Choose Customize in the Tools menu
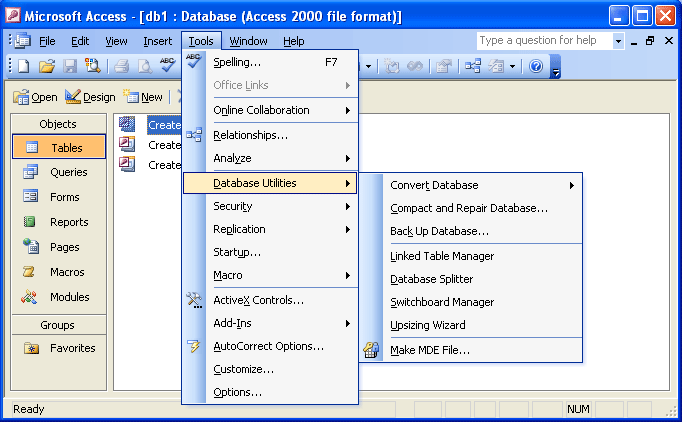The height and width of the screenshot is (422, 682). pyautogui.click(x=270, y=369)
